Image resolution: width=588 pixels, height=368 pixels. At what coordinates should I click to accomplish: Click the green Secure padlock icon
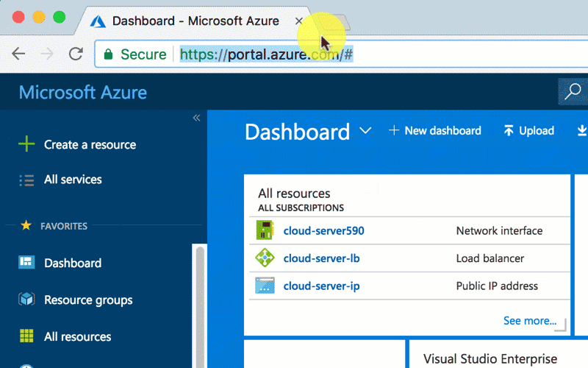108,54
